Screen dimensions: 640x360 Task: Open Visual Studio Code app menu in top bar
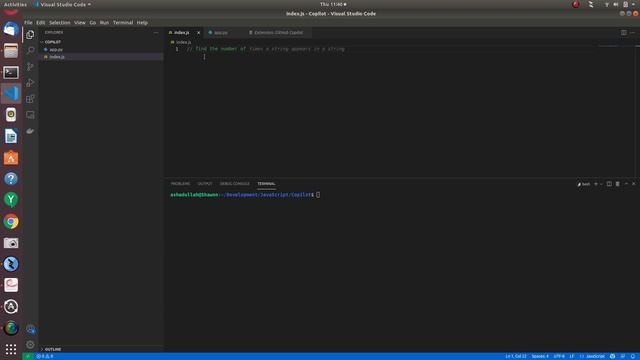pyautogui.click(x=63, y=4)
